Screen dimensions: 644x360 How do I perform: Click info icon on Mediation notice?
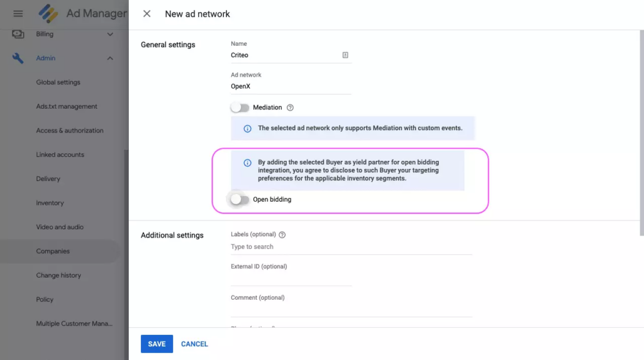coord(247,129)
